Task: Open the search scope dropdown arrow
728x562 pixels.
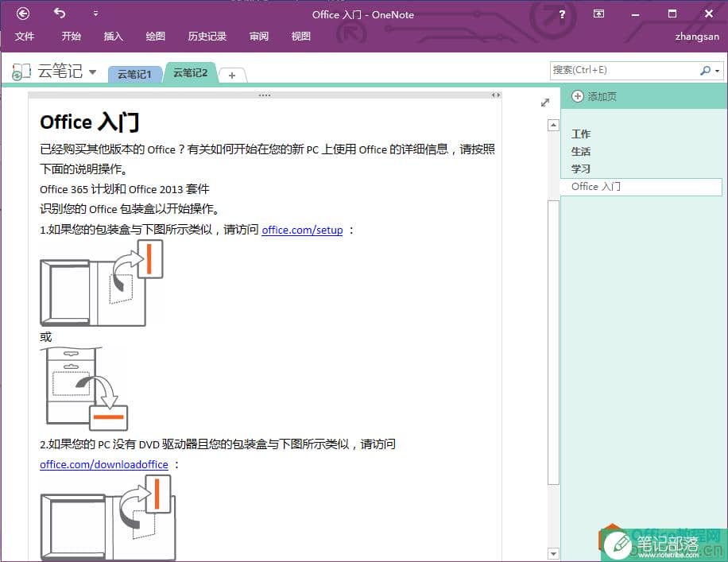Action: pos(718,71)
